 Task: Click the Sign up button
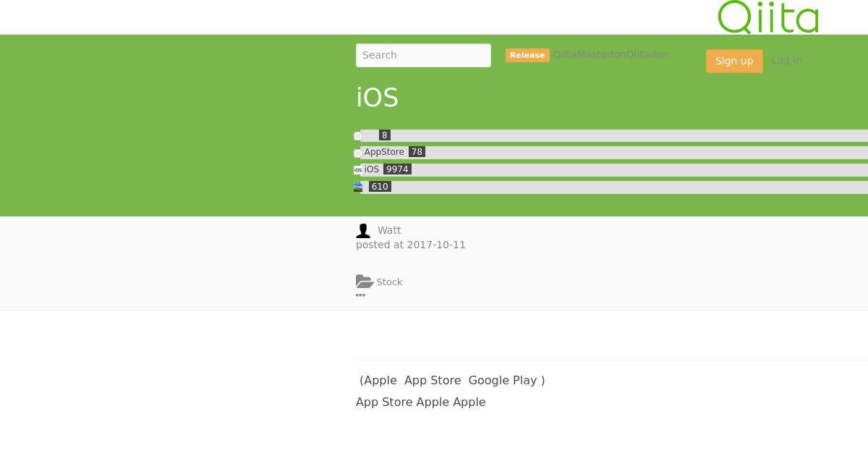pos(734,61)
